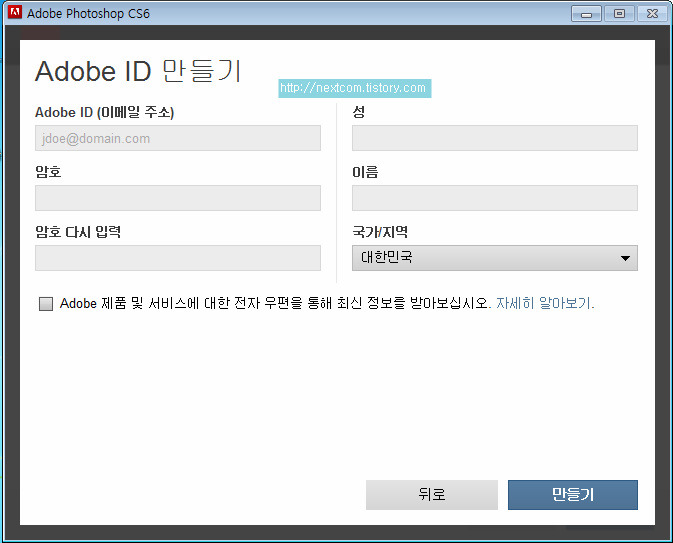Click the 국가/지역 label text

tap(380, 232)
